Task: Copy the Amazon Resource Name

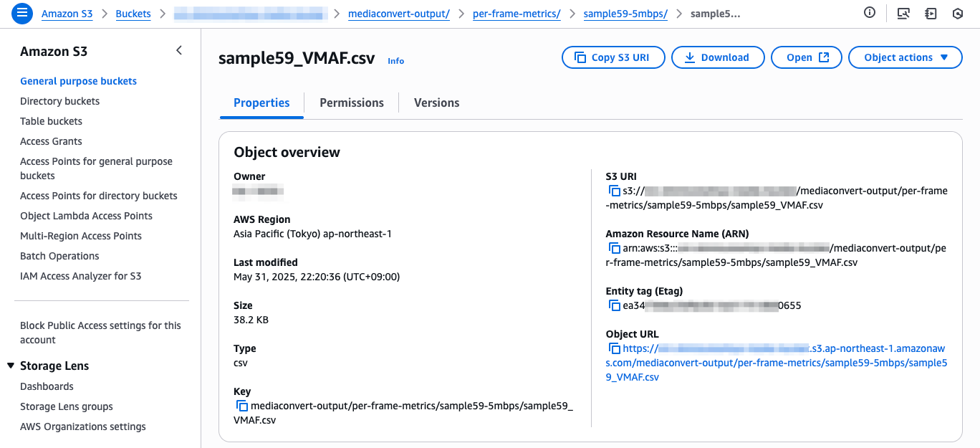Action: (614, 249)
